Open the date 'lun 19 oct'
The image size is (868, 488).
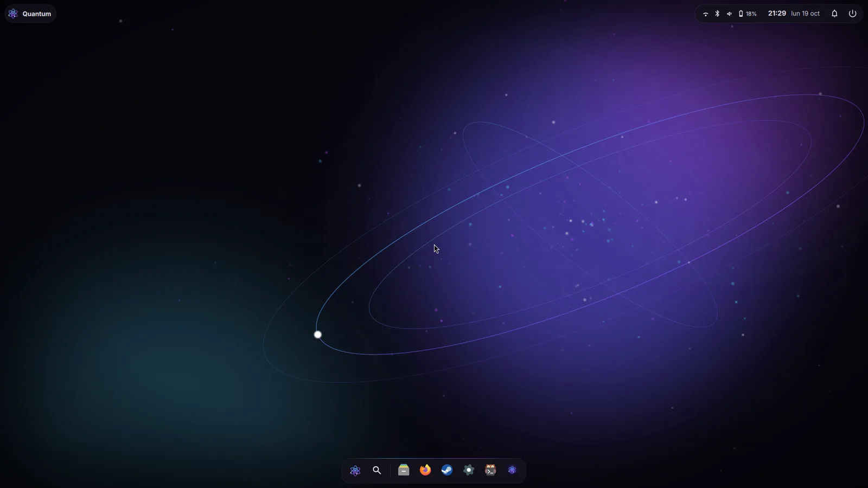click(x=805, y=14)
